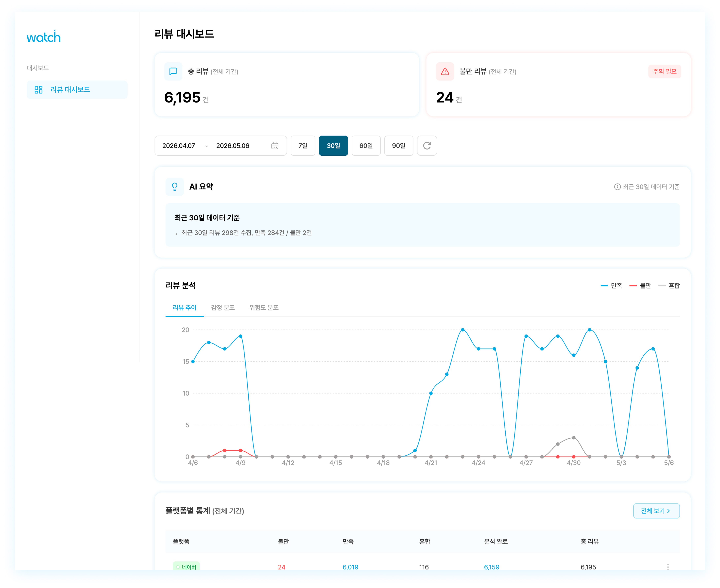The height and width of the screenshot is (588, 720).
Task: Toggle the 혼합 legend series
Action: click(669, 286)
